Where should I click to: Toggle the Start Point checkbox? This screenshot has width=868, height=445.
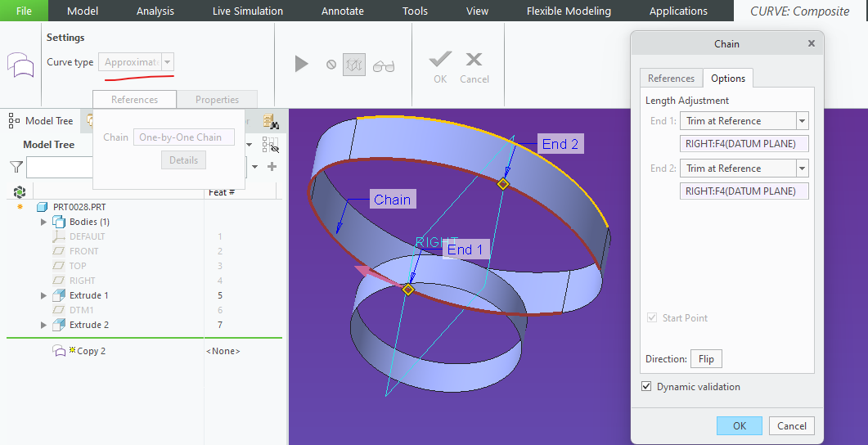(652, 317)
